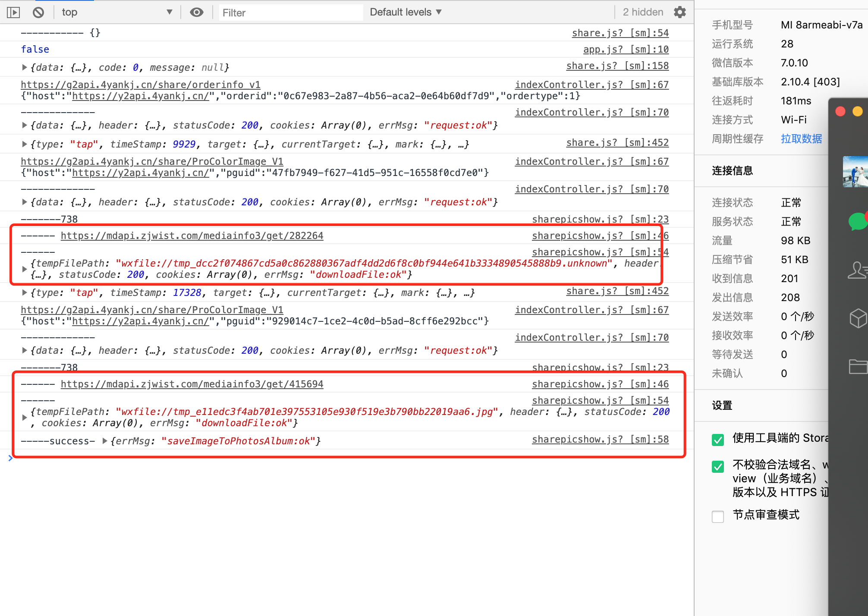Expand the tap event with timeStamp 9929
868x616 pixels.
point(25,144)
